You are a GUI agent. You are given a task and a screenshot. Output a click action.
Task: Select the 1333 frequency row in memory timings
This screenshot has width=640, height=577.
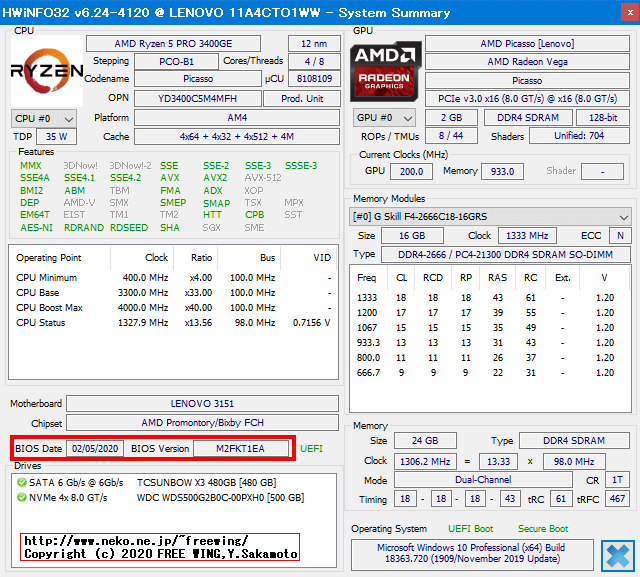pos(490,297)
